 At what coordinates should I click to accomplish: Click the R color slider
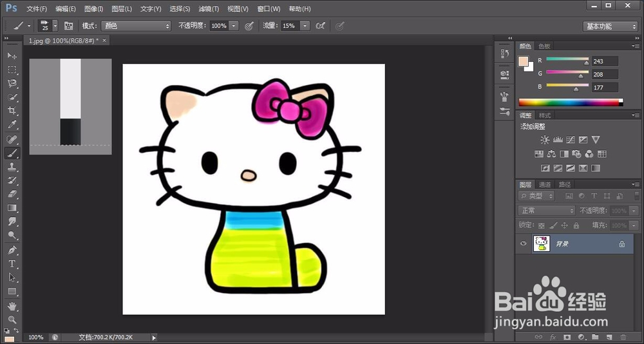[x=567, y=60]
